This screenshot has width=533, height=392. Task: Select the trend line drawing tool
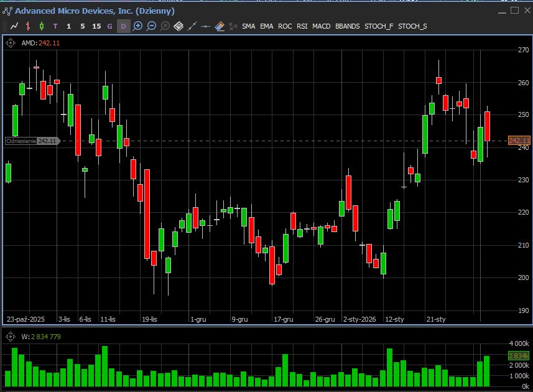click(192, 26)
